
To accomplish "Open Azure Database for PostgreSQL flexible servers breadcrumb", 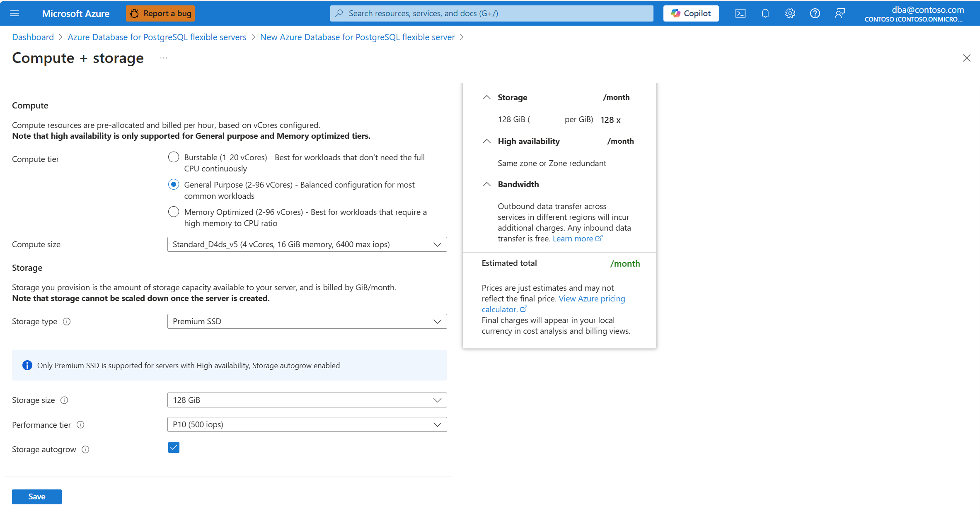I will pos(157,37).
